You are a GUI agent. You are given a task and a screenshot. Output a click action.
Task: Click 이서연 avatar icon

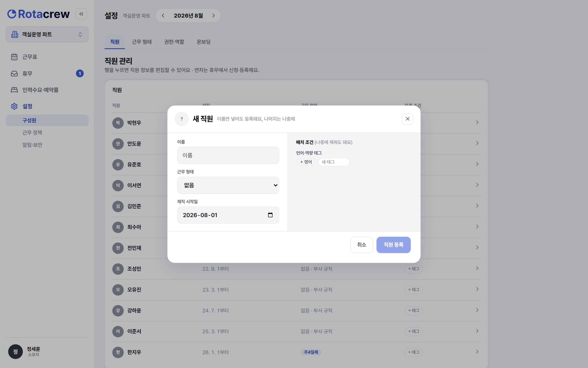tap(118, 185)
